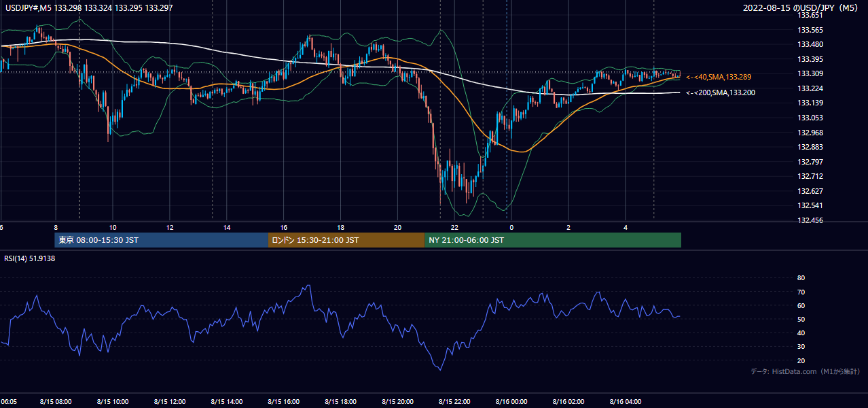Click price axis value 133.053

click(810, 118)
